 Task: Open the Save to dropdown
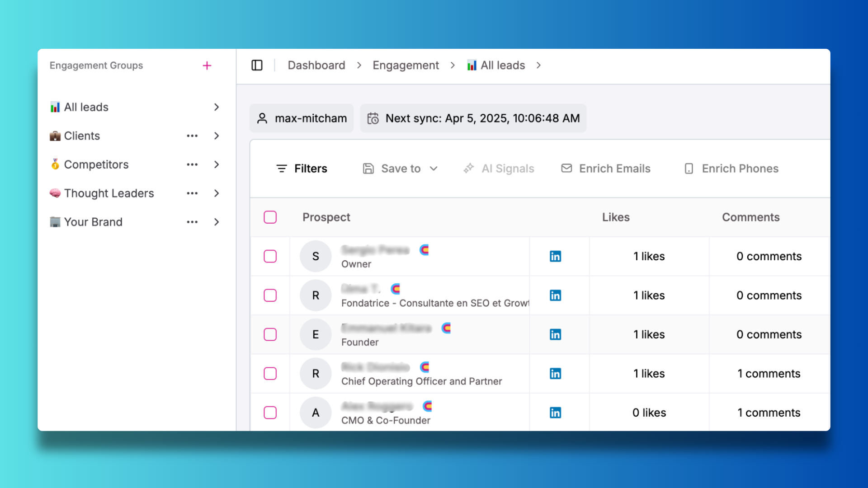click(401, 169)
